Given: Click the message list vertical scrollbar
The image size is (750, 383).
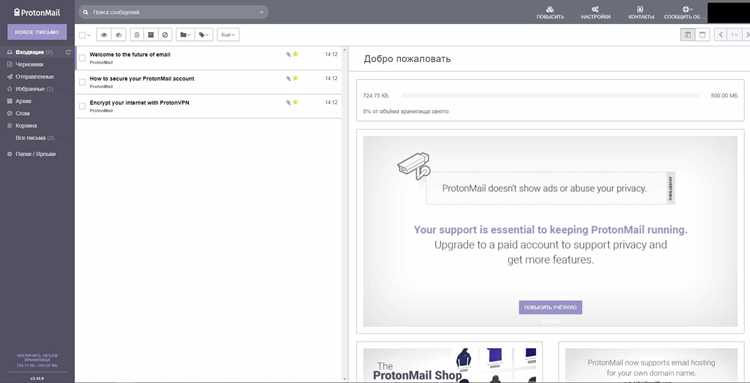Looking at the screenshot, I should pos(345,213).
